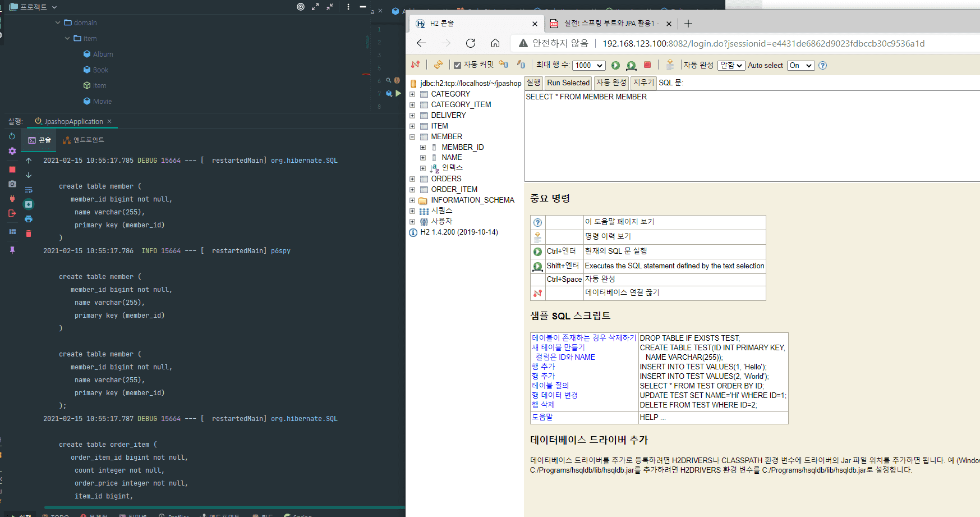
Task: Click browser home button
Action: [x=495, y=43]
